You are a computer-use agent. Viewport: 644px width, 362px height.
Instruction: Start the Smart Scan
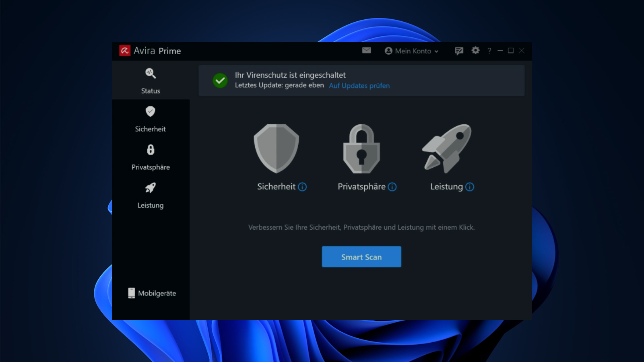point(361,257)
